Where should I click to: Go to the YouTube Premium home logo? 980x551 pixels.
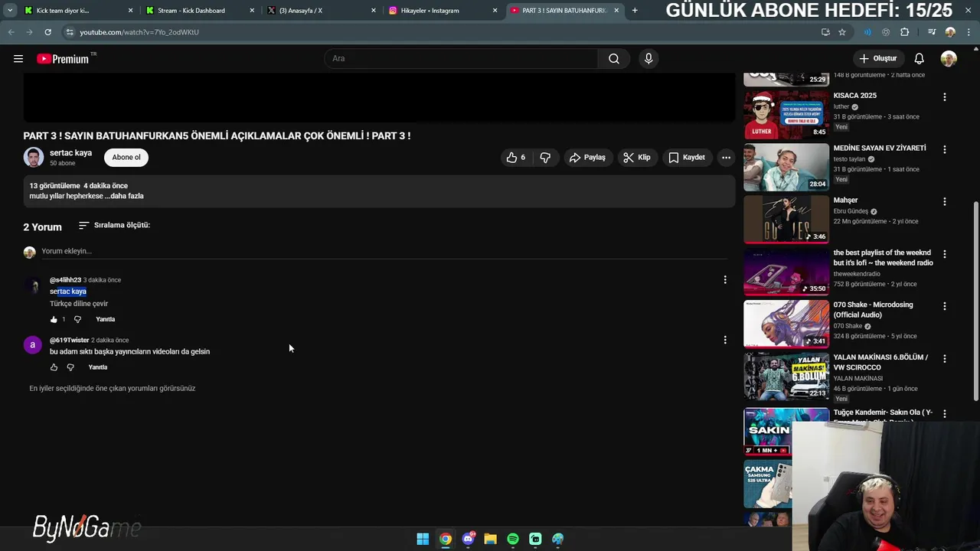pos(63,59)
